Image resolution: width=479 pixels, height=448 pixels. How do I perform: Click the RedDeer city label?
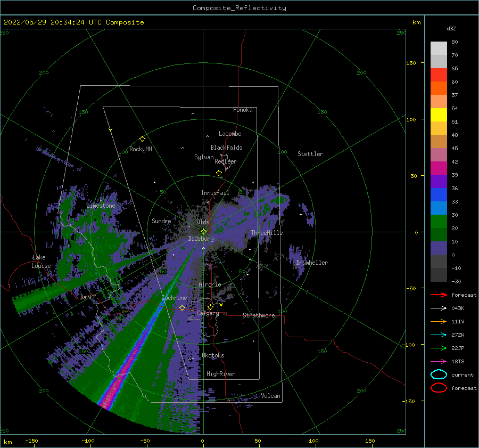point(226,161)
